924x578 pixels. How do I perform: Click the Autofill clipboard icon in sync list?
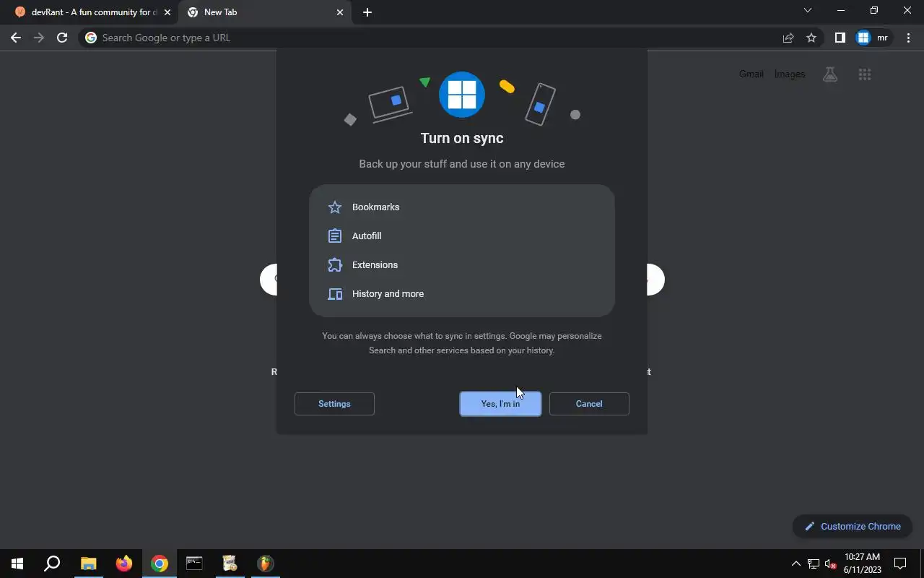coord(335,236)
